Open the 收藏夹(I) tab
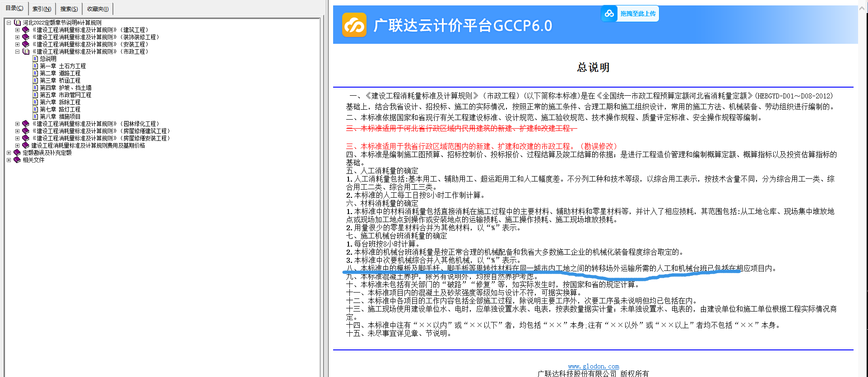This screenshot has width=868, height=377. point(97,9)
